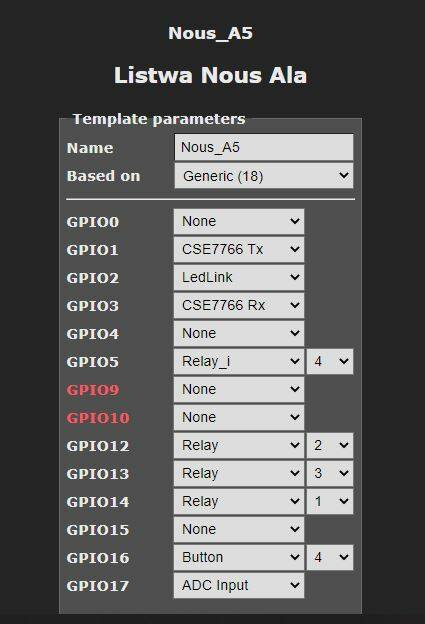Viewport: 425px width, 624px height.
Task: Change GPIO13 relay index from 3
Action: pyautogui.click(x=330, y=473)
